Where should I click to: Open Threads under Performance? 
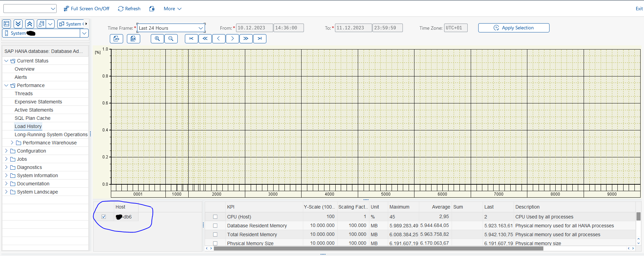(24, 94)
